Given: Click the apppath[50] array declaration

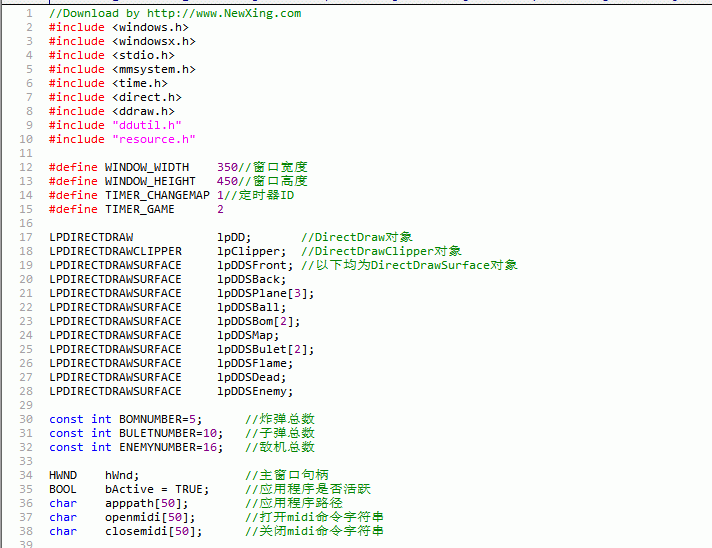Looking at the screenshot, I should click(147, 504).
